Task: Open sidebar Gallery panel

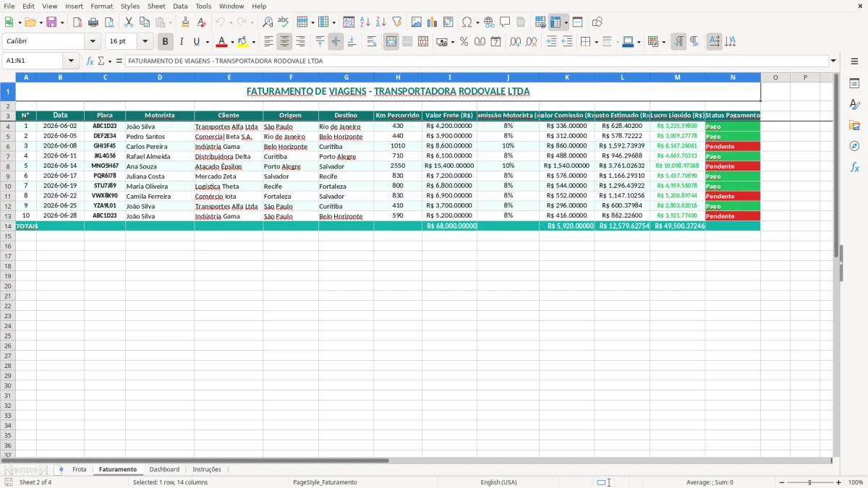Action: pos(854,126)
